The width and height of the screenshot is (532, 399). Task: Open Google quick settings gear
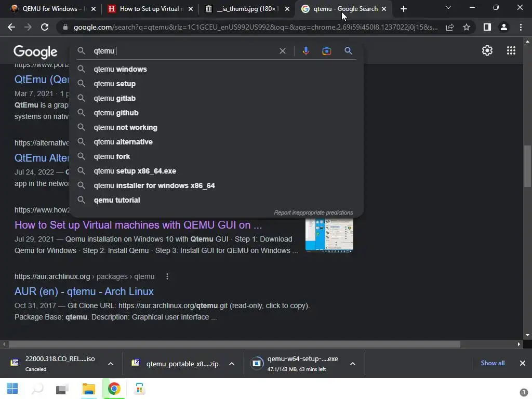coord(487,50)
